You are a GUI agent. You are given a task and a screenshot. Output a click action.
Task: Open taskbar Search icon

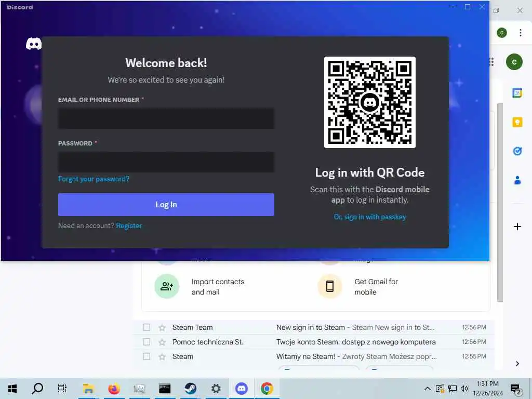click(x=37, y=389)
